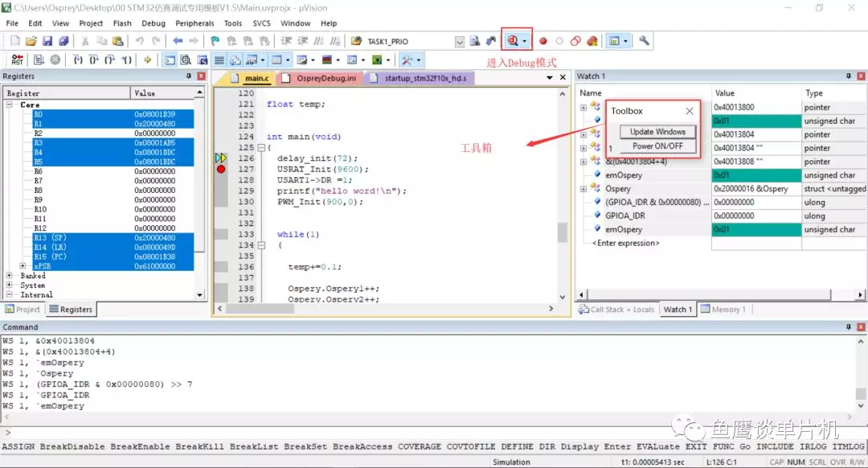Close the Toolbox dialog
Image resolution: width=868 pixels, height=468 pixels.
pyautogui.click(x=690, y=111)
